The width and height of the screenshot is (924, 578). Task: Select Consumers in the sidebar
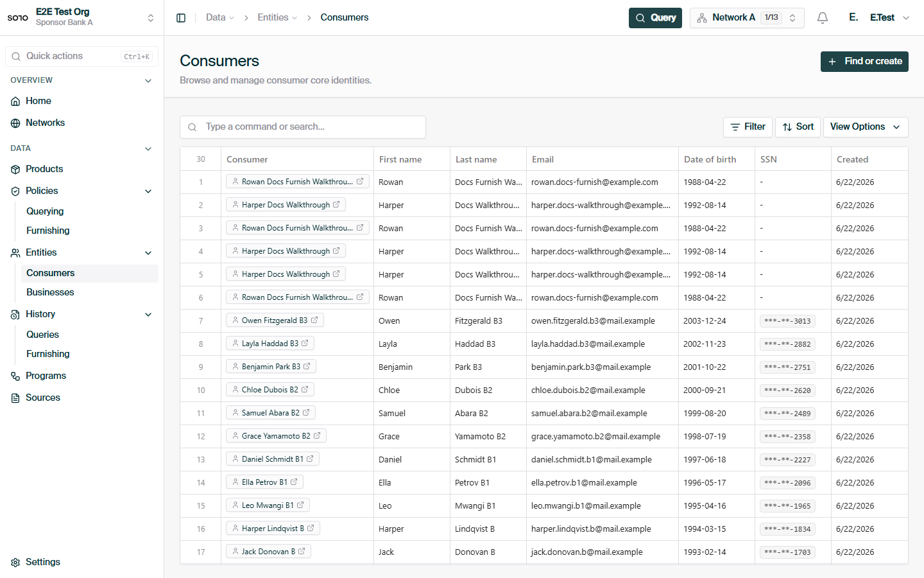click(90, 273)
